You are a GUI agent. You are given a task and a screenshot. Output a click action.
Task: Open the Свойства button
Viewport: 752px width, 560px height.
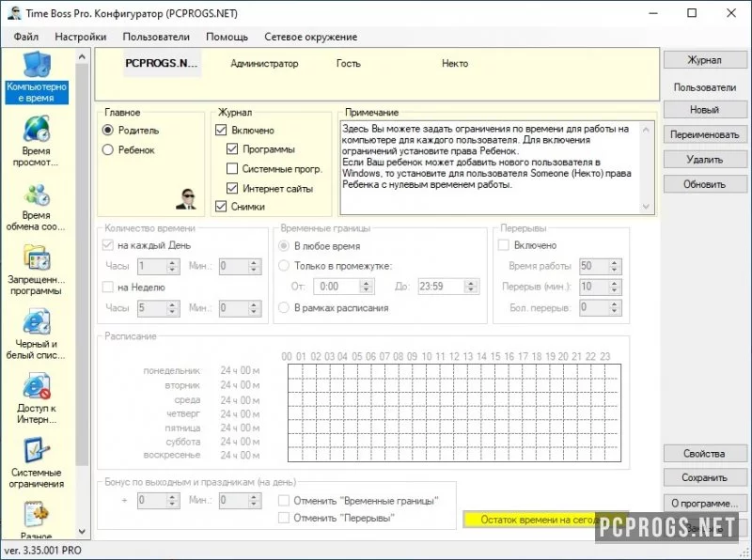(x=705, y=453)
